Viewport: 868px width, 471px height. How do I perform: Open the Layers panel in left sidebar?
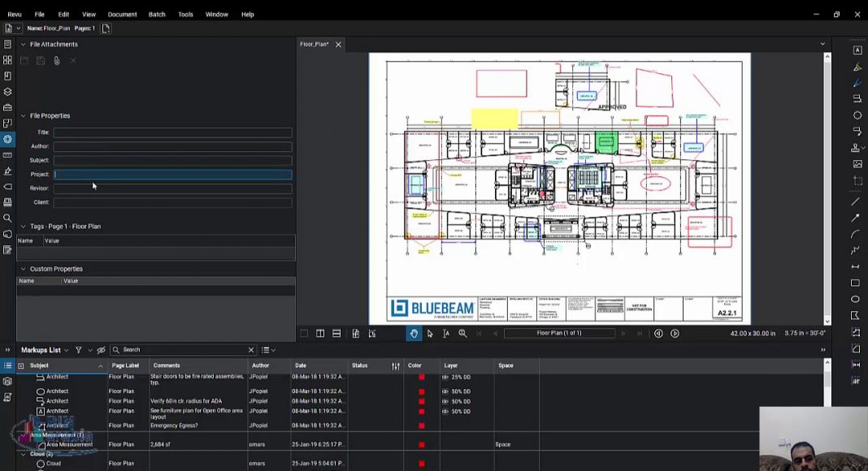tap(7, 92)
